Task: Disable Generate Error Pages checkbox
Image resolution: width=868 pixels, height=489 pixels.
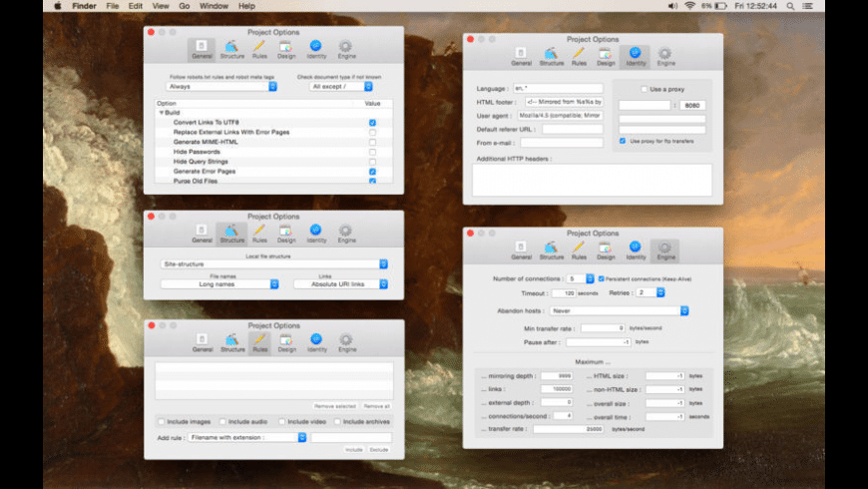Action: point(372,172)
